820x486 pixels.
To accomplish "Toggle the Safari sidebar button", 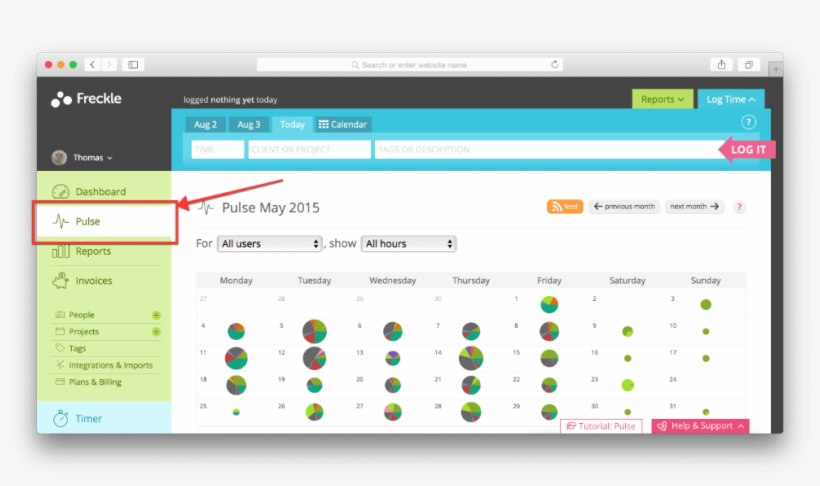I will click(133, 64).
